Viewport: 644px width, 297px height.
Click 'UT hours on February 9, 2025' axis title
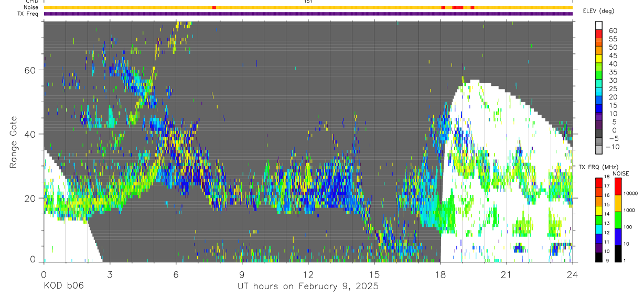click(308, 287)
